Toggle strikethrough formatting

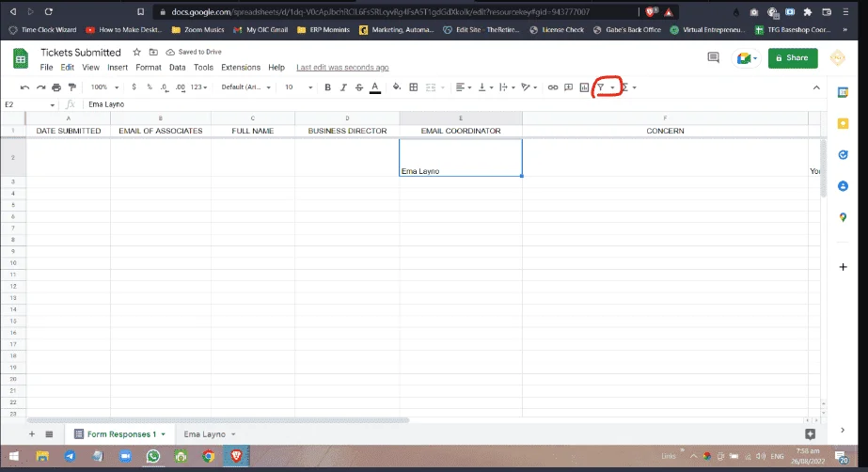[358, 87]
